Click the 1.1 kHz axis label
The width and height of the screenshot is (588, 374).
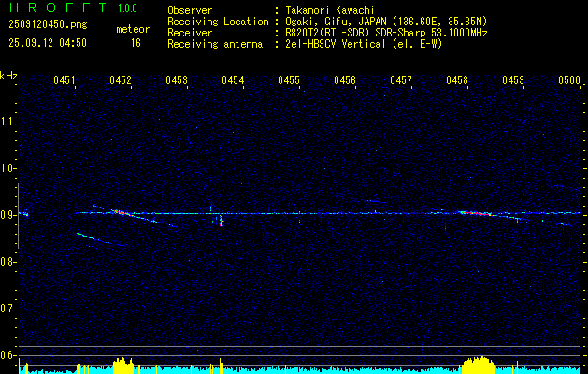(8, 122)
